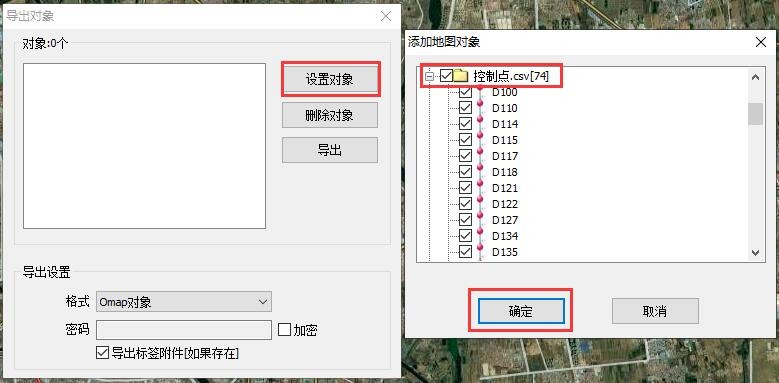Open the 格式 Omap对象 dropdown

(184, 302)
